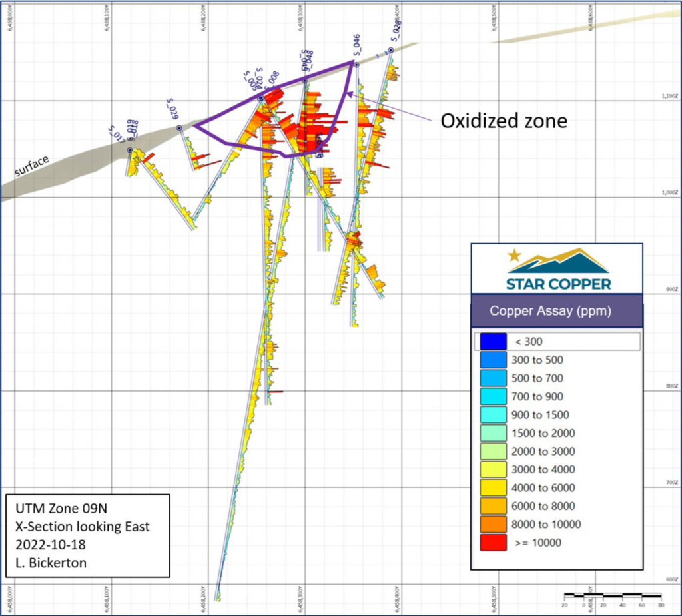Click the S_046 drill hole collar marker
The height and width of the screenshot is (616, 682).
pyautogui.click(x=356, y=65)
